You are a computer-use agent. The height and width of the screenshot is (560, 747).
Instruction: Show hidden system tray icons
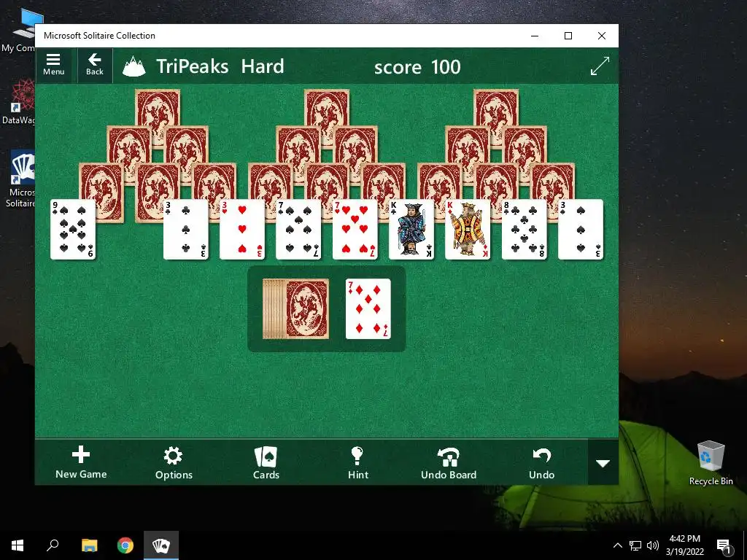[617, 545]
